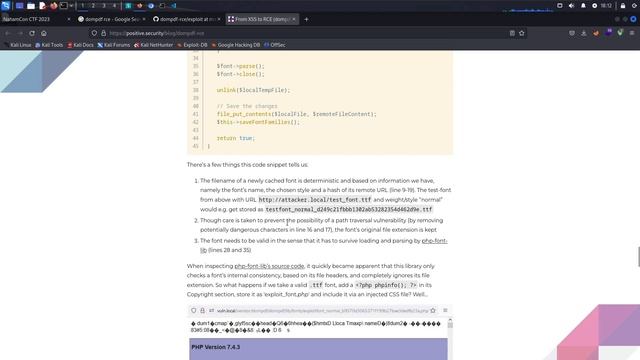Open the text editor launcher in panel
The width and height of the screenshot is (640, 360).
42,6
